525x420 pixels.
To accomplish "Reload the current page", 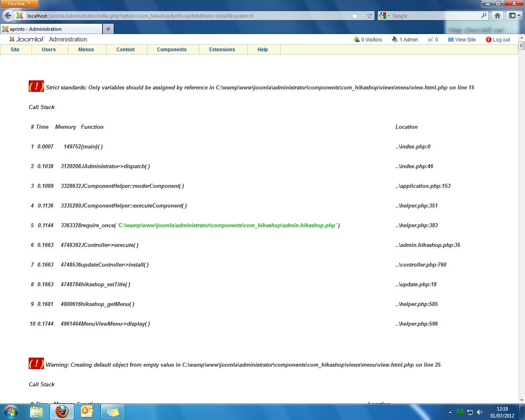I will point(370,16).
